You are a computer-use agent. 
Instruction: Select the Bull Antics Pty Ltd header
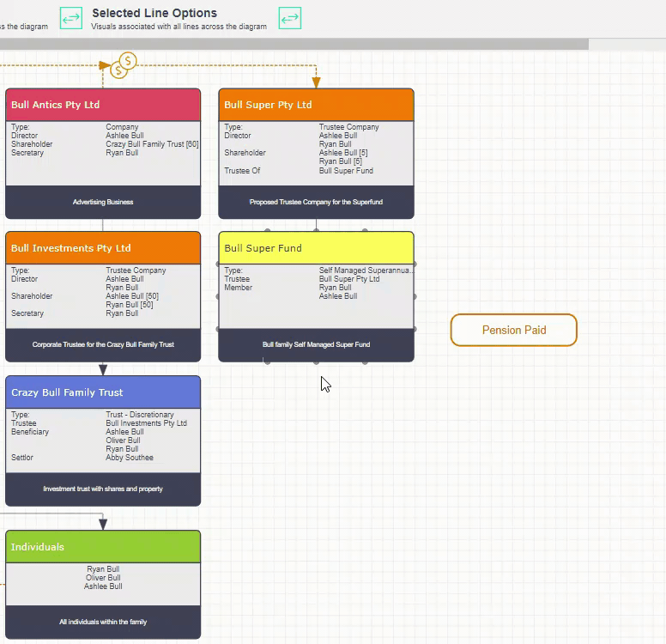[x=103, y=105]
